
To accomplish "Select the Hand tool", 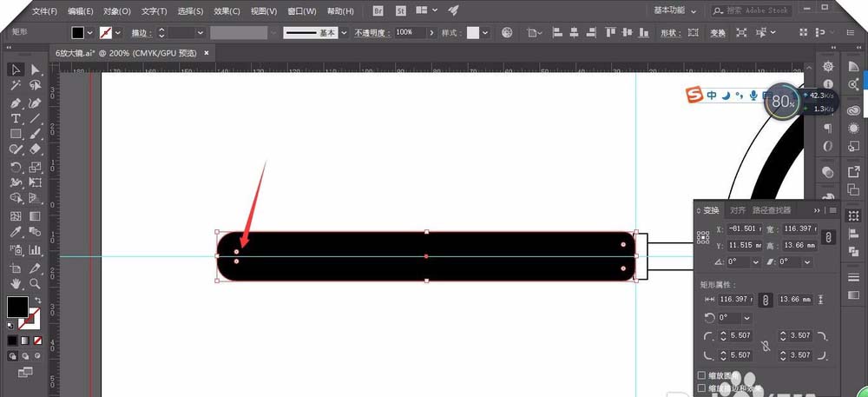I will pos(16,283).
